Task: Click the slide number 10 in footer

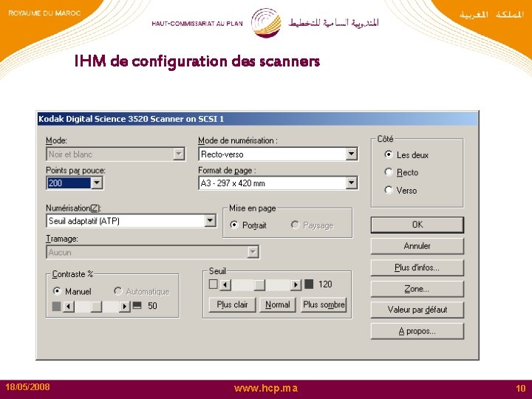Action: pyautogui.click(x=520, y=388)
